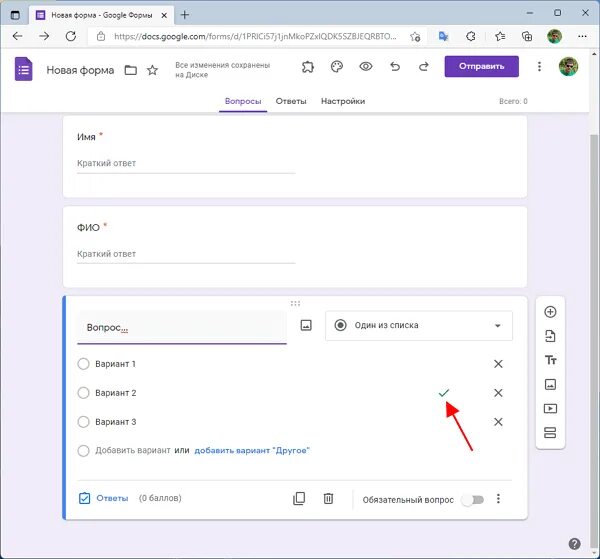600x559 pixels.
Task: Open browser collections icon
Action: [527, 36]
